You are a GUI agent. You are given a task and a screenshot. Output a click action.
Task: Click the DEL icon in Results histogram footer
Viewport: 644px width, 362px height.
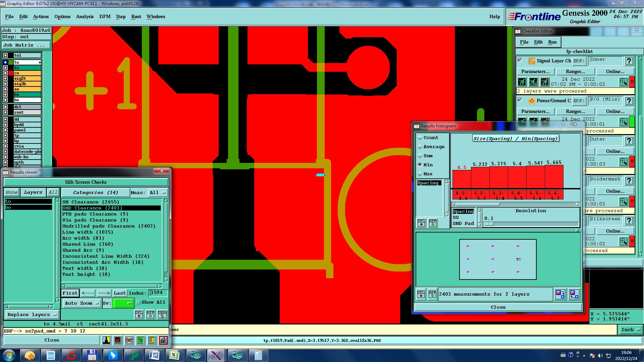421,294
